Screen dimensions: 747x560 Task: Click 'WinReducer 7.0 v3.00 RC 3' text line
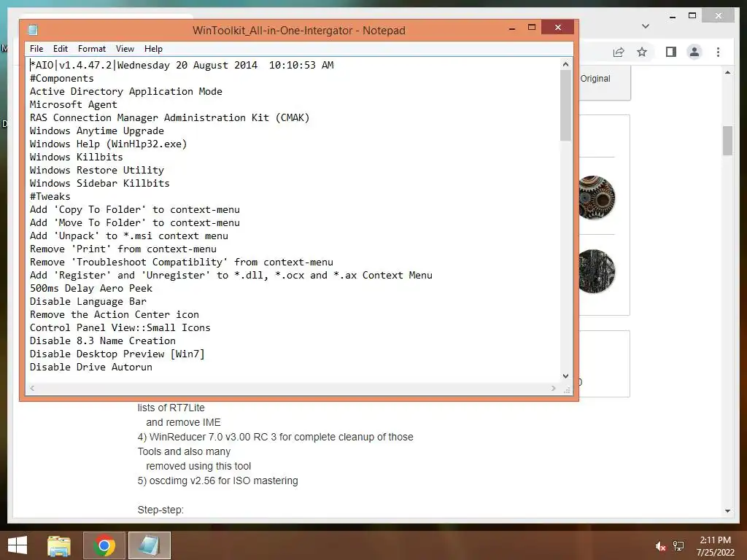[275, 437]
